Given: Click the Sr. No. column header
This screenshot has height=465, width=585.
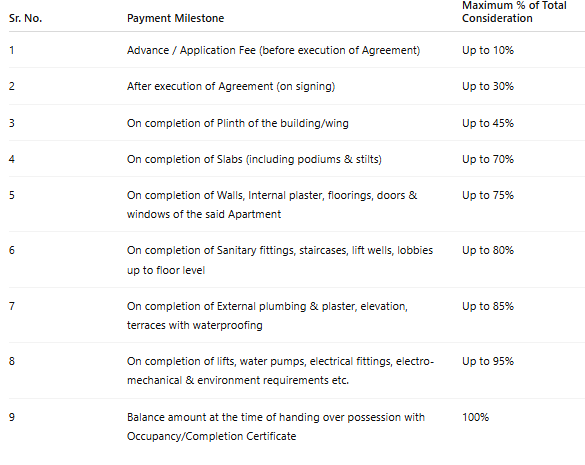Looking at the screenshot, I should 25,18.
